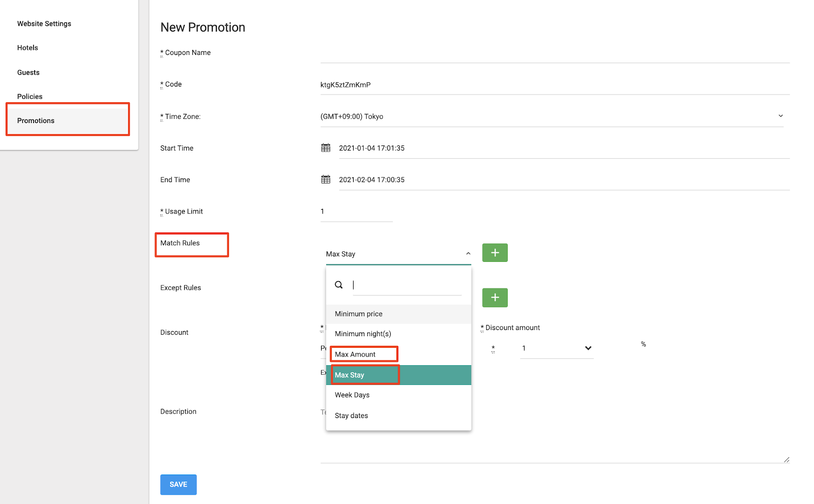Click the Usage Limit input field
Viewport: 814px width, 504px height.
pos(356,212)
